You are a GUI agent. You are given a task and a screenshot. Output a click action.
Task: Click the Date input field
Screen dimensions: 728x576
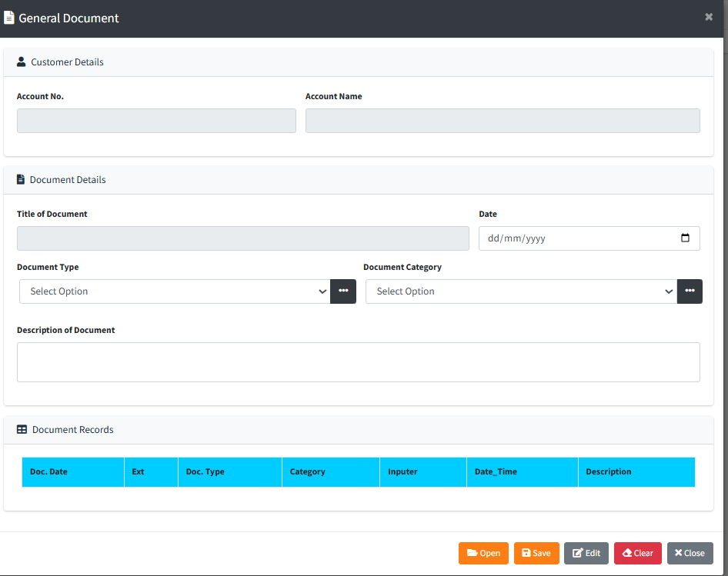tap(577, 238)
